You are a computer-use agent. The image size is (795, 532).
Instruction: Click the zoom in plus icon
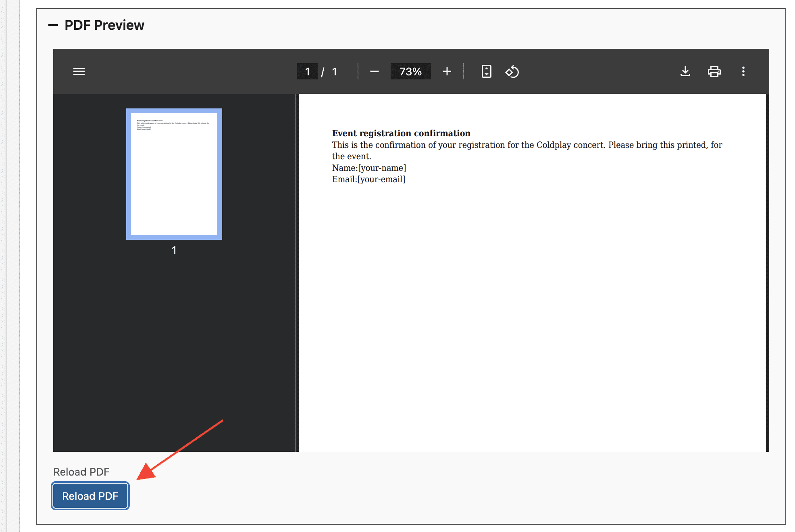pyautogui.click(x=447, y=72)
